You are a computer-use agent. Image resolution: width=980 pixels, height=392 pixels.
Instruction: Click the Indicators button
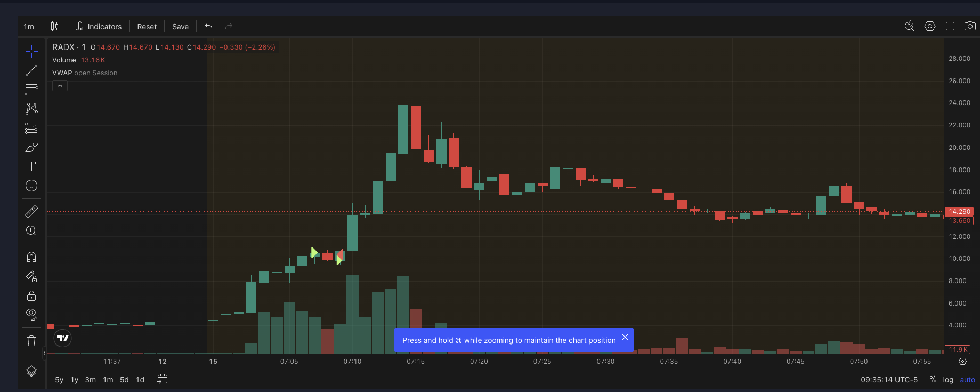point(99,27)
